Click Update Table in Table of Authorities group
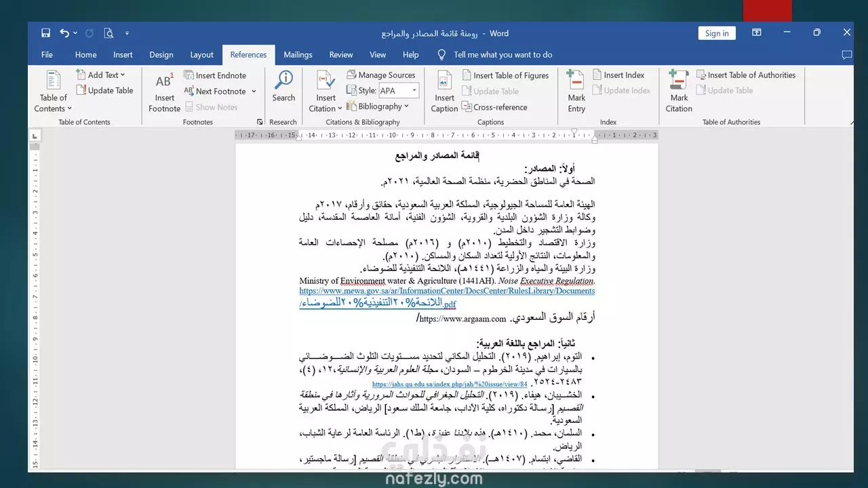This screenshot has width=868, height=488. 724,90
